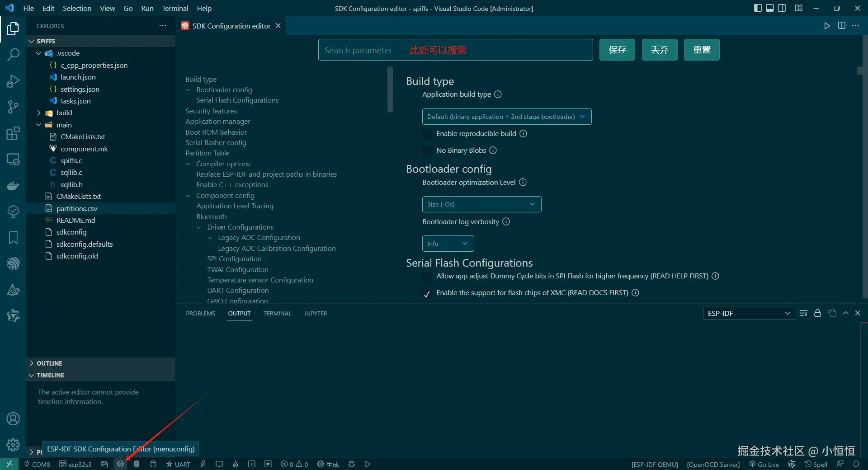Image resolution: width=868 pixels, height=470 pixels.
Task: Click the ESP-IDF current project folder icon
Action: (104, 464)
